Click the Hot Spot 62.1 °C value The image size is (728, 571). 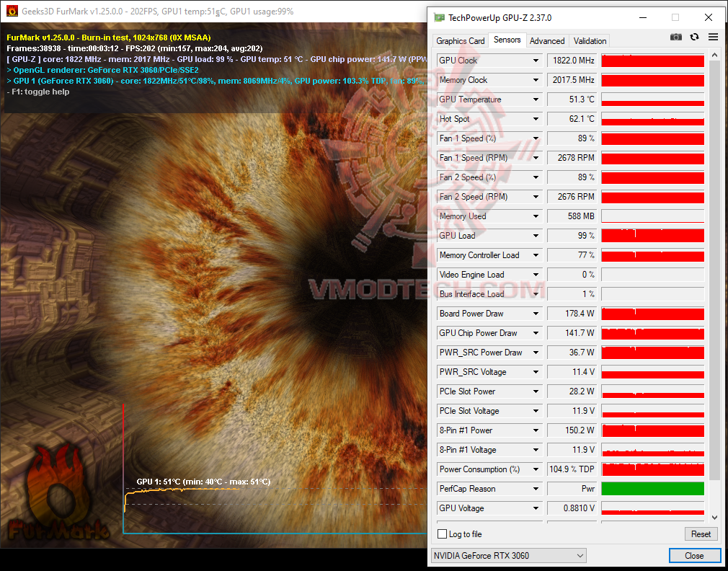pyautogui.click(x=572, y=119)
